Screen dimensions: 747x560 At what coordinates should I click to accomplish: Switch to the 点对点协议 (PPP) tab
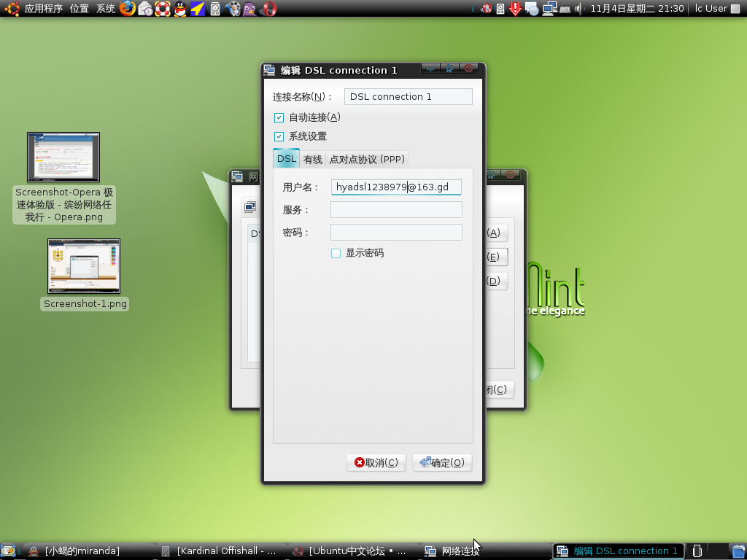(x=367, y=160)
